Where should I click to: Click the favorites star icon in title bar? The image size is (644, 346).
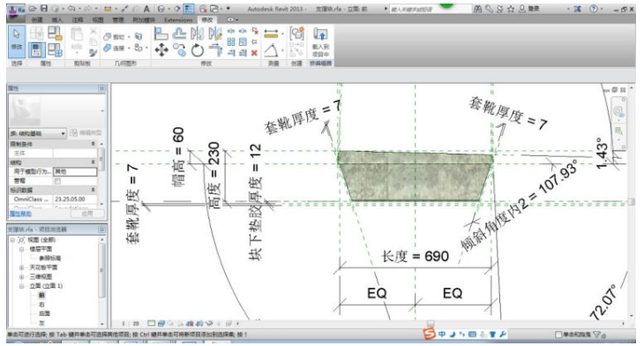511,9
